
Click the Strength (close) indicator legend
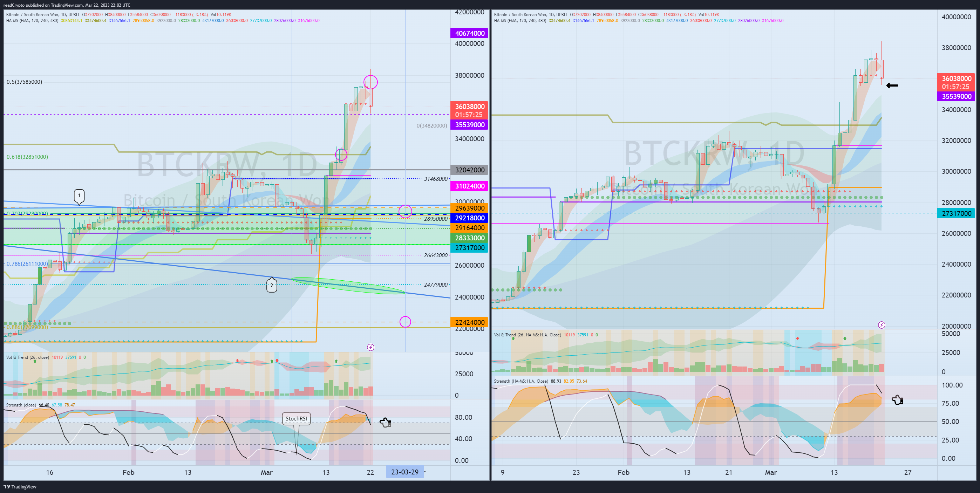click(21, 405)
